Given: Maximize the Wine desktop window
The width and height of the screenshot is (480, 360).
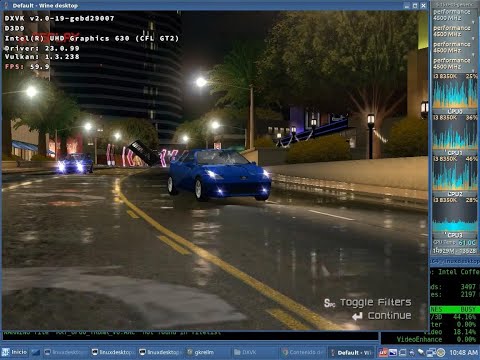Looking at the screenshot, I should [x=415, y=6].
